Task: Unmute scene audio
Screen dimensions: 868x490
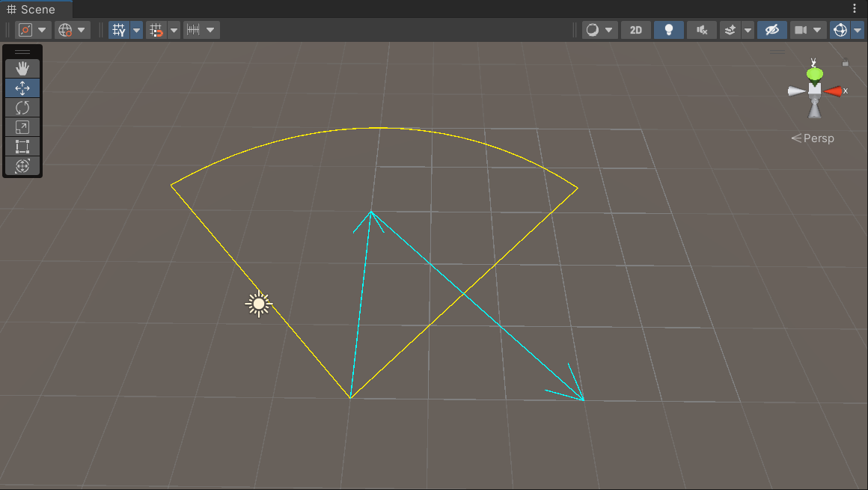Action: [701, 30]
